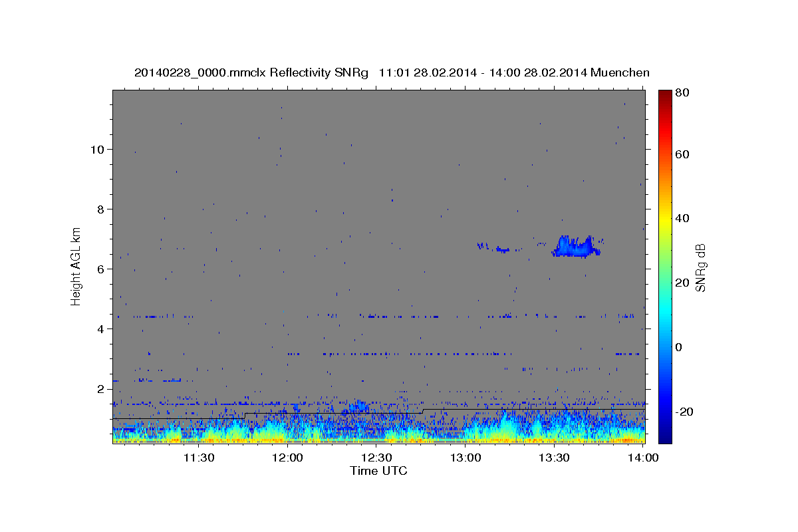Click the colorbar value 0
Viewport: 798px width, 532px height.
[679, 347]
